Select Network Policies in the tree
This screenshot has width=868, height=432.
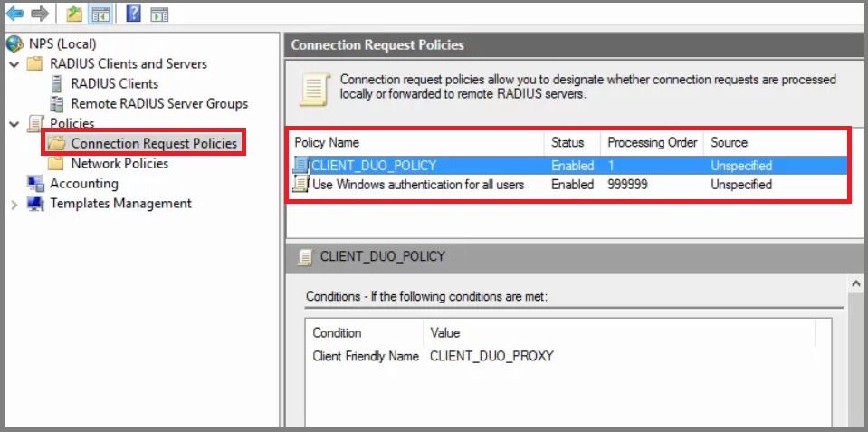pyautogui.click(x=119, y=164)
